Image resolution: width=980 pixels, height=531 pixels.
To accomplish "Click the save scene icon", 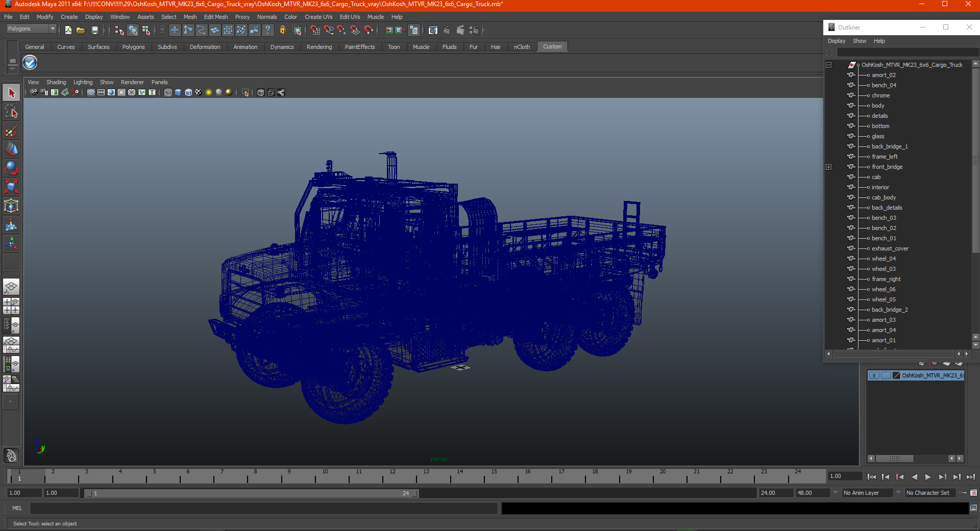I will coord(94,31).
